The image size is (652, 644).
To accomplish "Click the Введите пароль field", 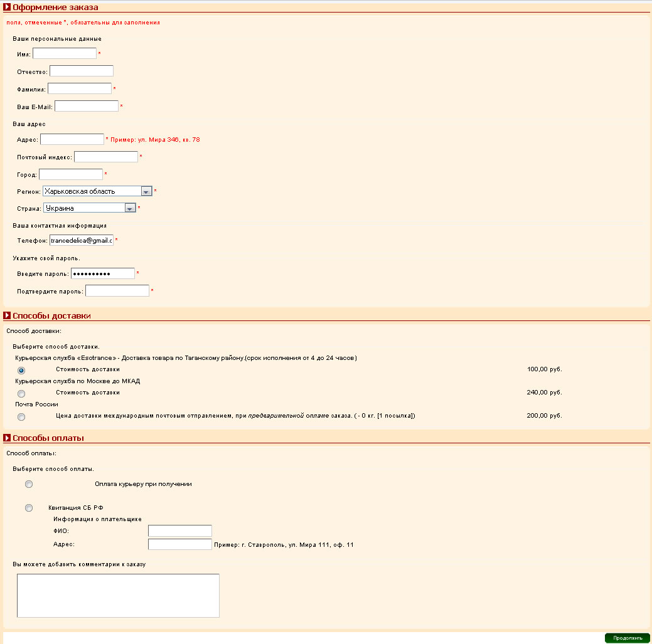I will (103, 273).
